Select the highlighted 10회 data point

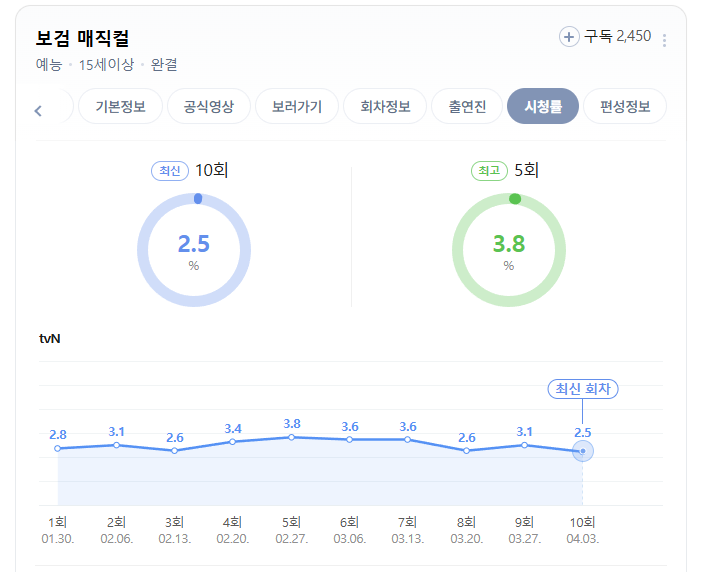pos(583,451)
